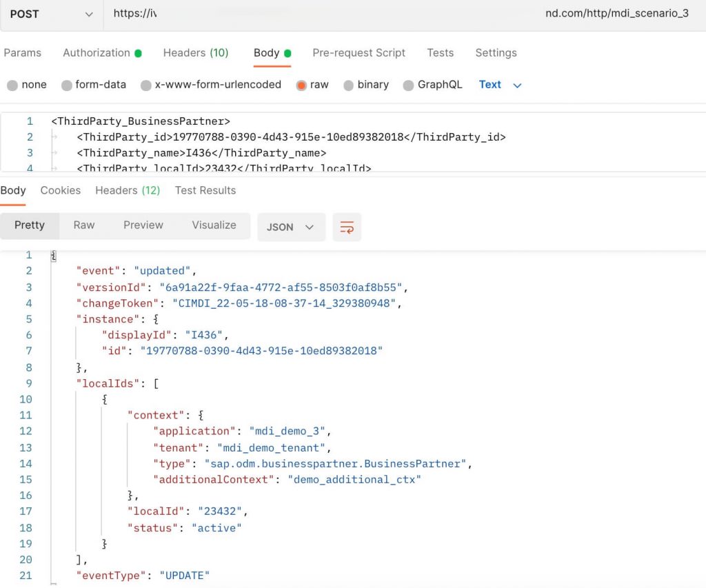This screenshot has height=588, width=706.
Task: Click the "type" BusinessPartner value line
Action: click(x=312, y=464)
